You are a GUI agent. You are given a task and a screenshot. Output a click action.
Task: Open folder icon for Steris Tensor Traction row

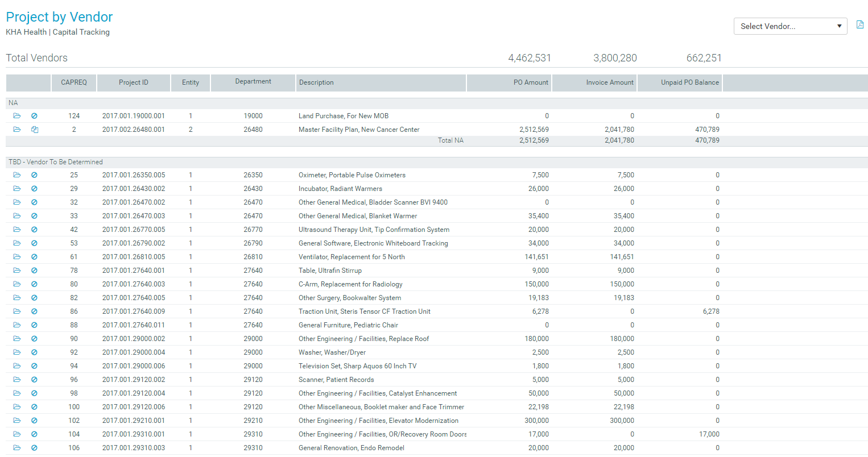17,311
